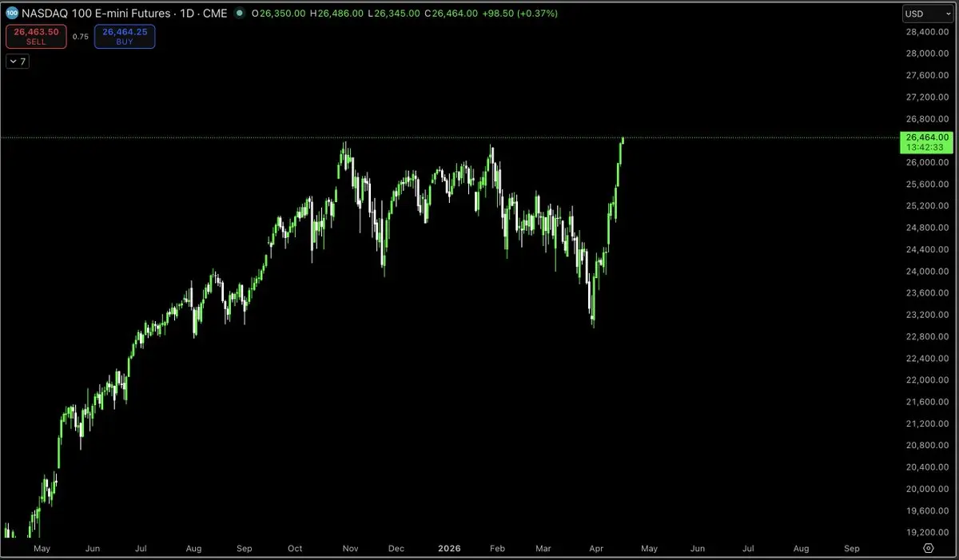Screen dimensions: 959x560
Task: Click the open price value O26,350.00
Action: (x=281, y=14)
